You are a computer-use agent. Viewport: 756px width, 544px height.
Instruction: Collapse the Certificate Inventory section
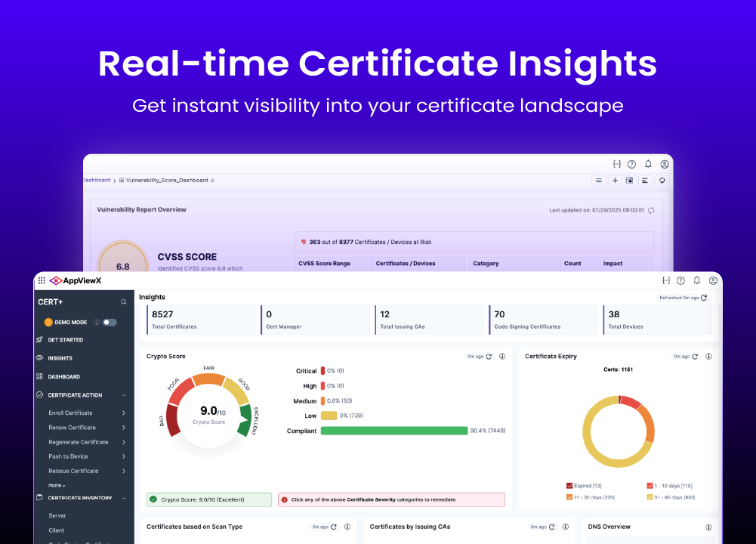click(x=124, y=498)
